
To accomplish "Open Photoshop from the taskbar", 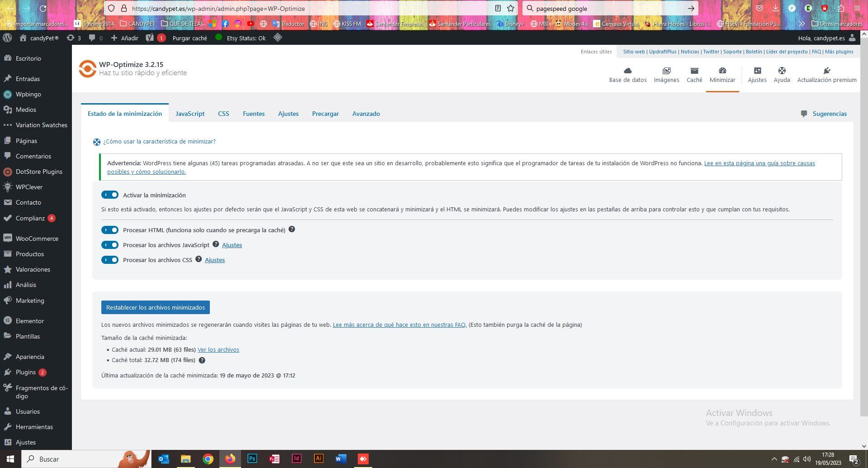I will coord(252,459).
